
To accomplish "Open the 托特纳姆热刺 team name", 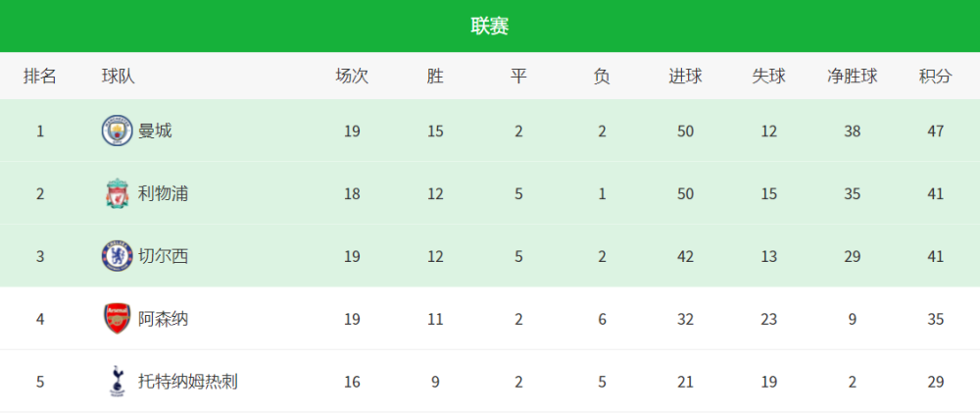I will pyautogui.click(x=188, y=382).
